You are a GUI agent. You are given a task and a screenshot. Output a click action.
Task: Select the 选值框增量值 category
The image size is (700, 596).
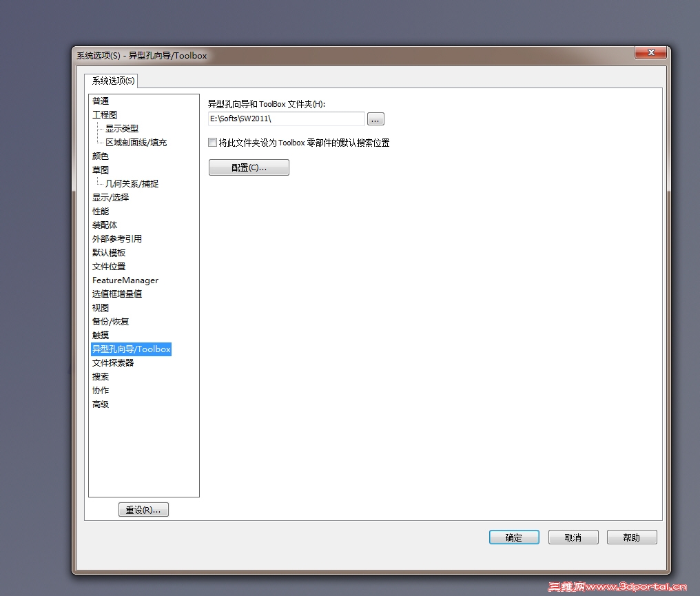pos(117,294)
